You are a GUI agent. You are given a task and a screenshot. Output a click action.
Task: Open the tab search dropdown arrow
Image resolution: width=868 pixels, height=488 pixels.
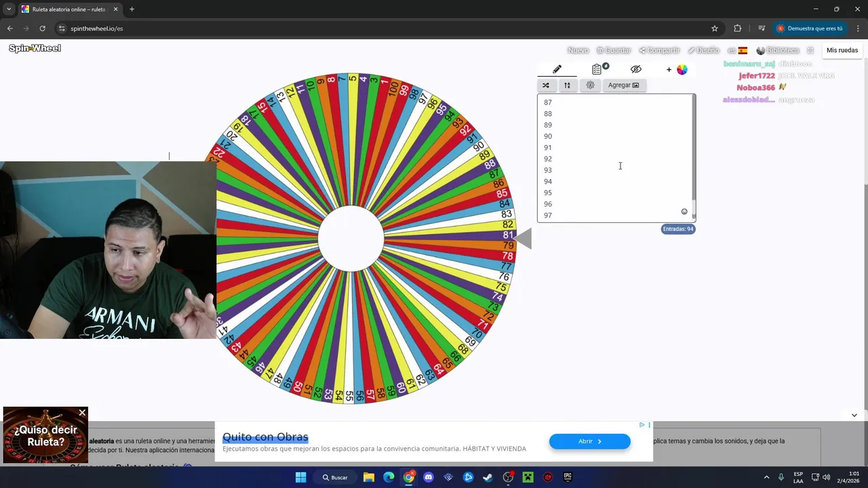(x=9, y=9)
